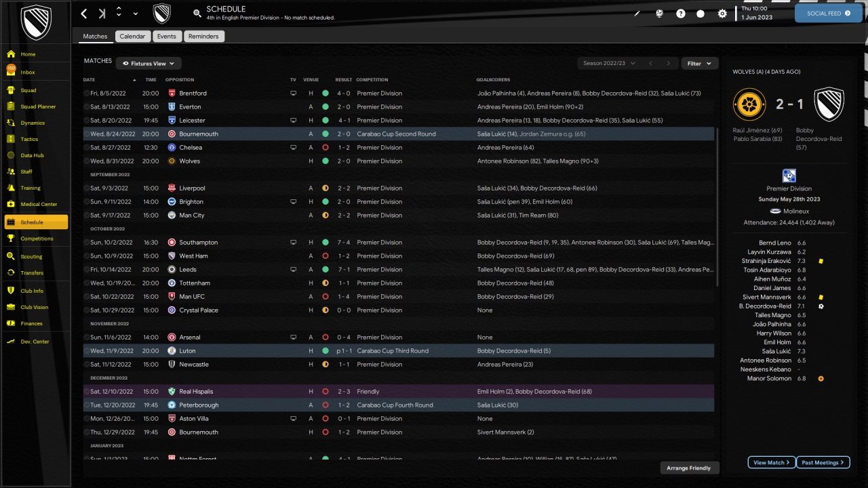Switch to the Reminders tab
868x488 pixels.
coord(203,37)
